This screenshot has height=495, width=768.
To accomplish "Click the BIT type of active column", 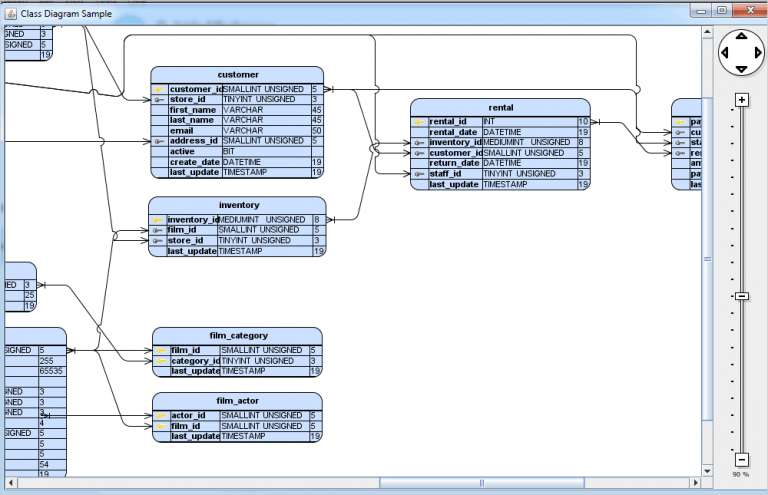I will pyautogui.click(x=229, y=152).
